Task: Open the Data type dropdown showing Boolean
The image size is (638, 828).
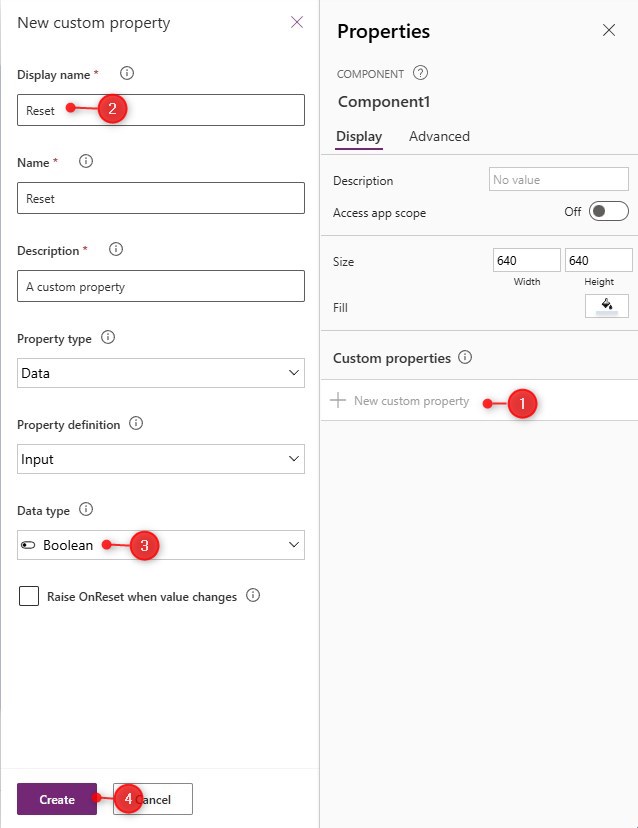Action: coord(161,545)
